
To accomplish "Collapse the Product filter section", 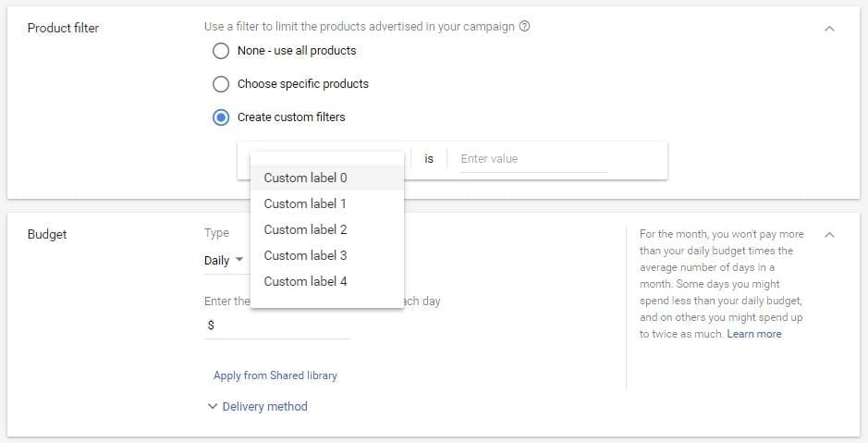I will click(x=829, y=29).
